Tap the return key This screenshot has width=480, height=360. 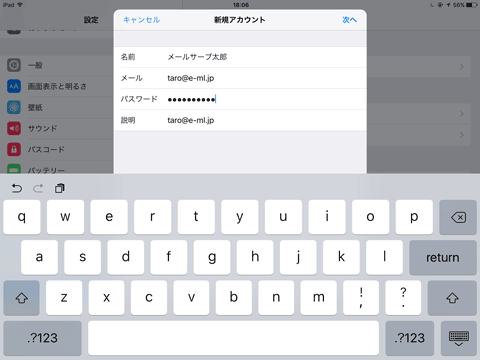[x=443, y=257]
